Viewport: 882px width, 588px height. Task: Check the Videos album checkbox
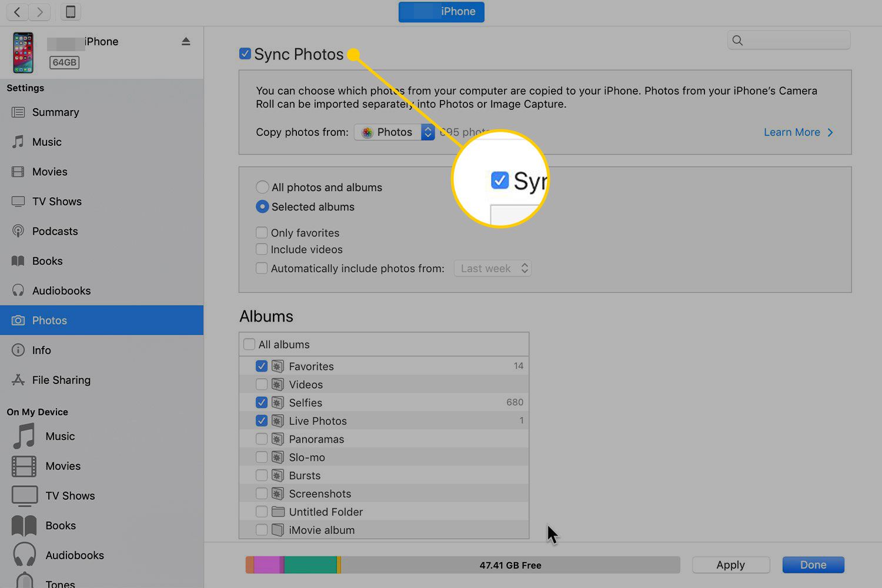[x=262, y=385]
